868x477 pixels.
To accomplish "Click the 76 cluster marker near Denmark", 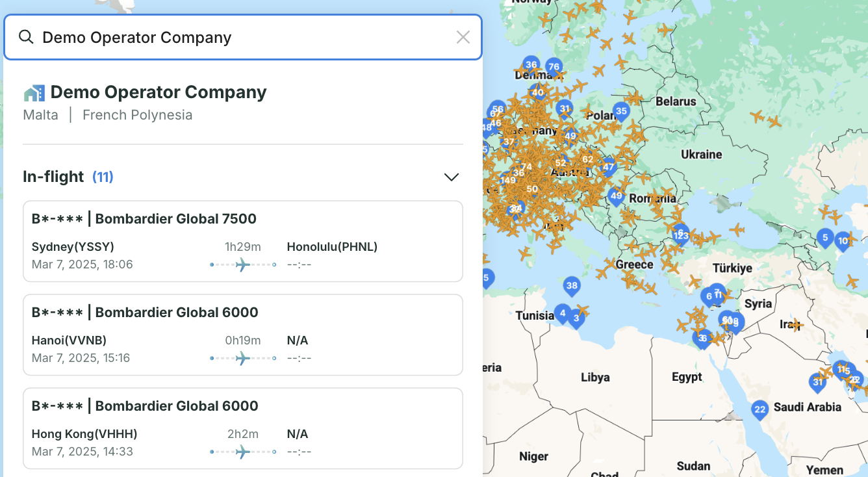I will coord(554,68).
